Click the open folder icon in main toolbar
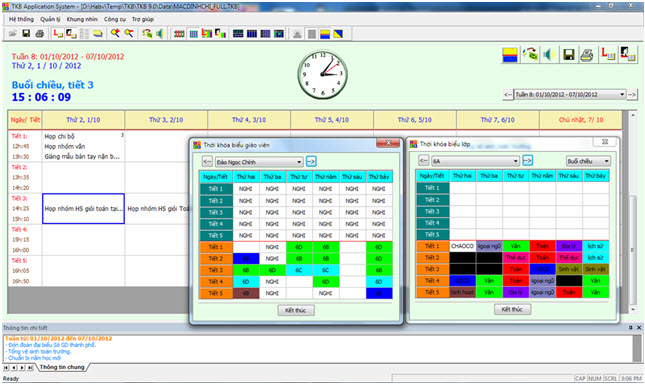Image resolution: width=645 pixels, height=384 pixels. (13, 33)
